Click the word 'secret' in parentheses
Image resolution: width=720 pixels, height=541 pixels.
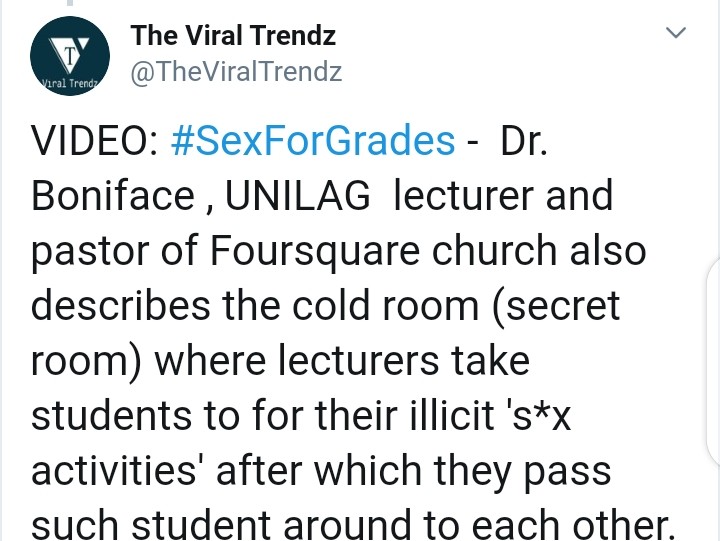[560, 306]
